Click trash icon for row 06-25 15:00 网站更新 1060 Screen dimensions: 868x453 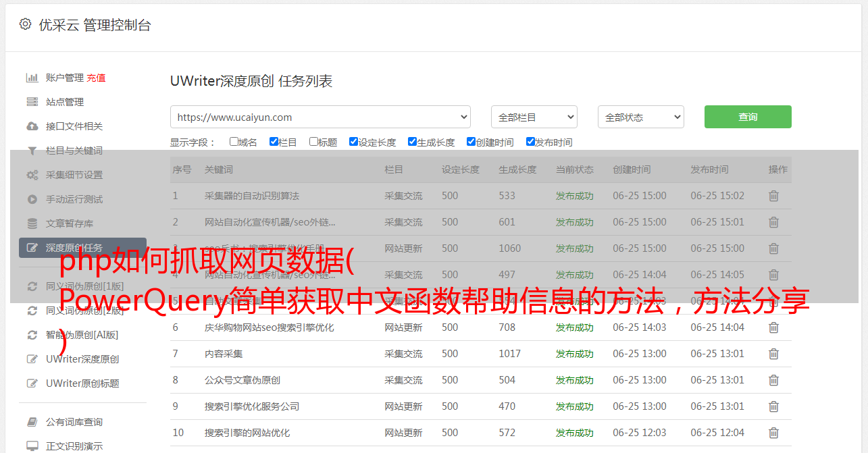[x=774, y=248]
